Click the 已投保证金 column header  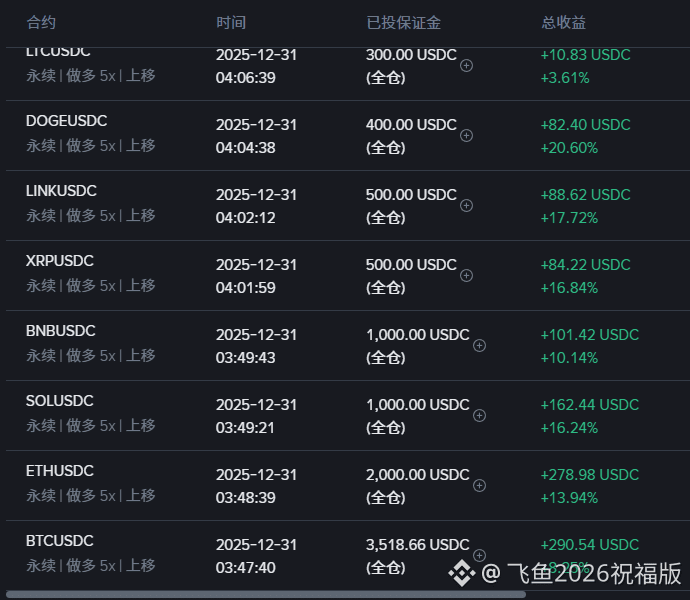[403, 22]
